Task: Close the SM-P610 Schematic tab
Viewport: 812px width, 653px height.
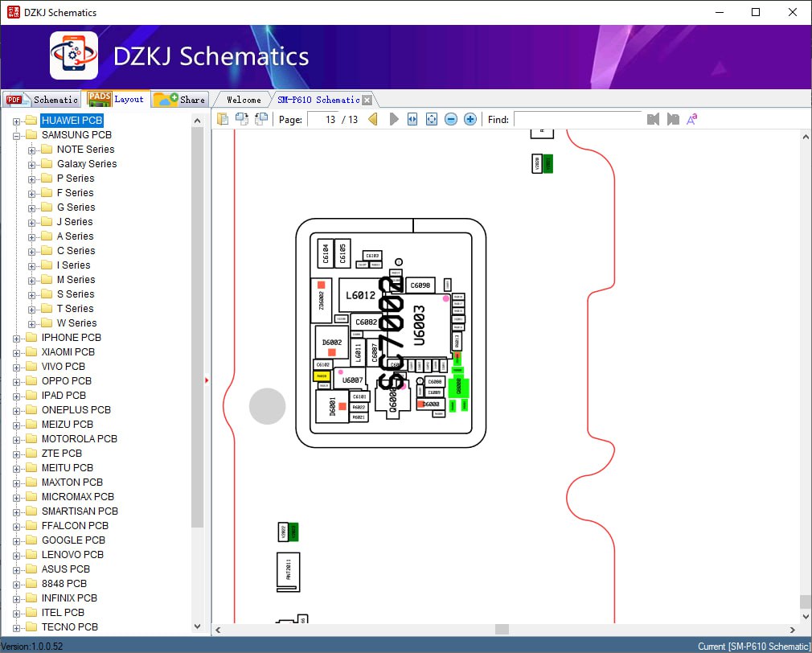Action: pyautogui.click(x=367, y=100)
